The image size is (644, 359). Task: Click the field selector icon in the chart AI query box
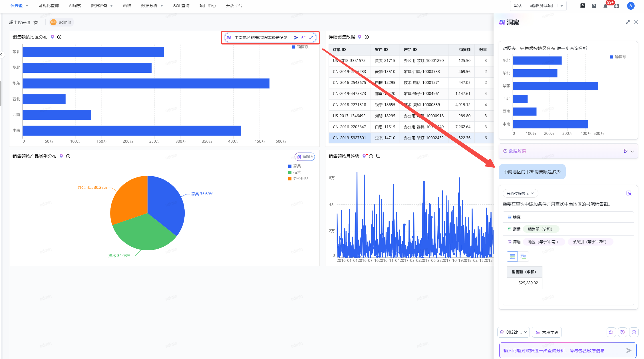click(x=303, y=37)
